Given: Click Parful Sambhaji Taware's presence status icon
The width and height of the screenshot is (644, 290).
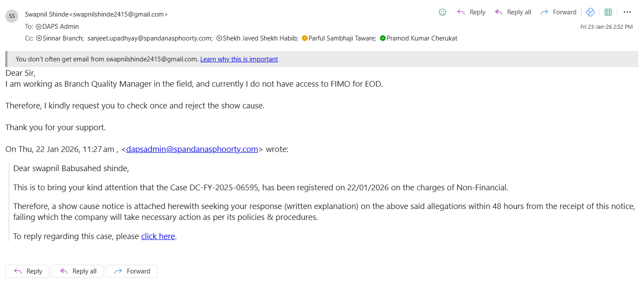Looking at the screenshot, I should [x=304, y=38].
